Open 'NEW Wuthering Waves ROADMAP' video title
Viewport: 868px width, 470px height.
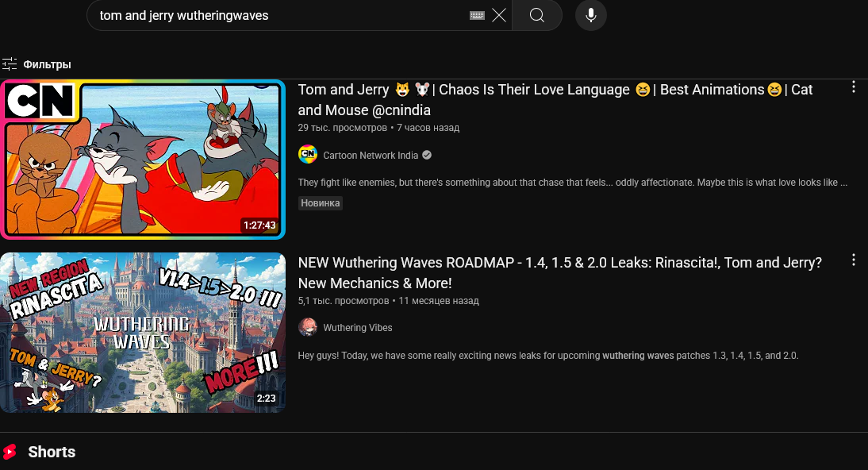click(559, 272)
